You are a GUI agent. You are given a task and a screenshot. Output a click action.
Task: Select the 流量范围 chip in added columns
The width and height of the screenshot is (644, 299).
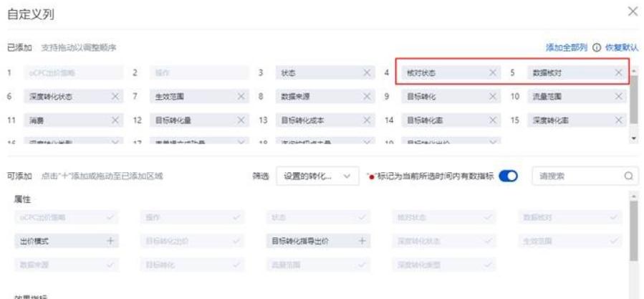pos(577,97)
